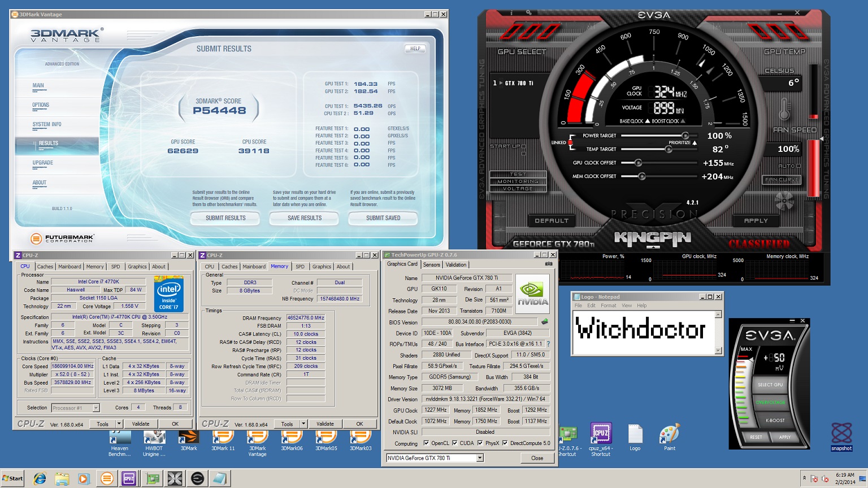Click the BIOS save chip icon in GPU-Z

click(545, 322)
